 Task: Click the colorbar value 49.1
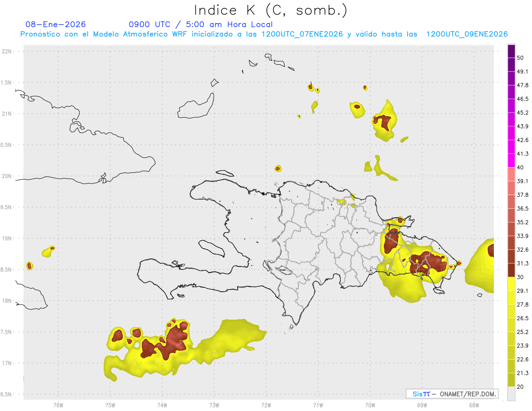pyautogui.click(x=523, y=71)
